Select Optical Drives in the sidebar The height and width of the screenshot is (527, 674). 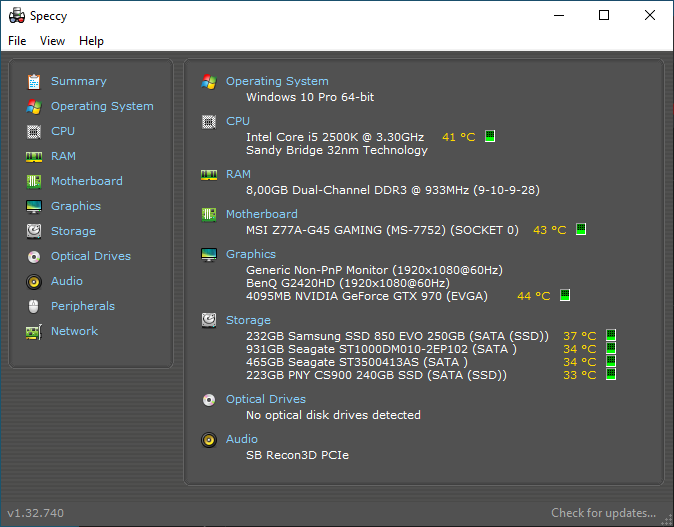[91, 256]
